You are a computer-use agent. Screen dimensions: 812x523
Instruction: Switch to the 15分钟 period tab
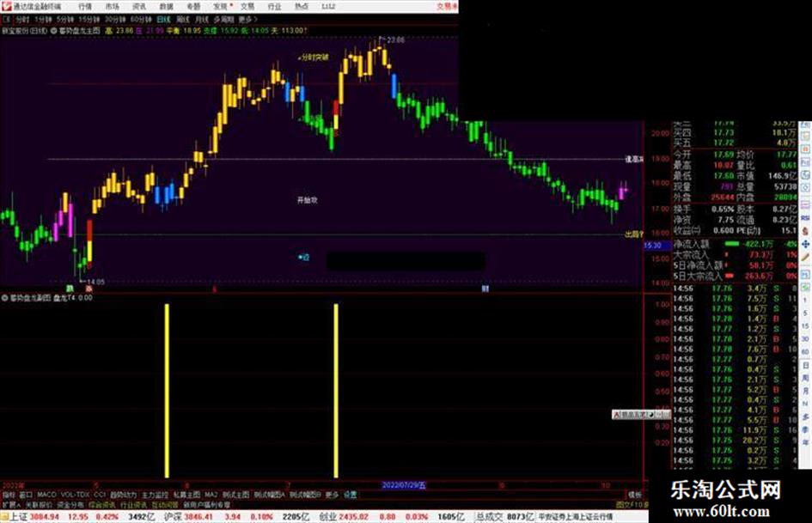tap(89, 20)
